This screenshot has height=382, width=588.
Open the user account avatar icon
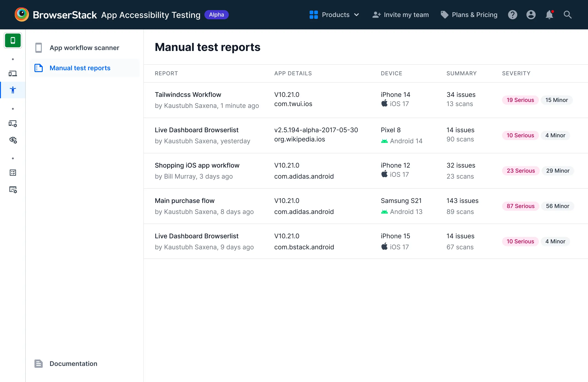(531, 15)
